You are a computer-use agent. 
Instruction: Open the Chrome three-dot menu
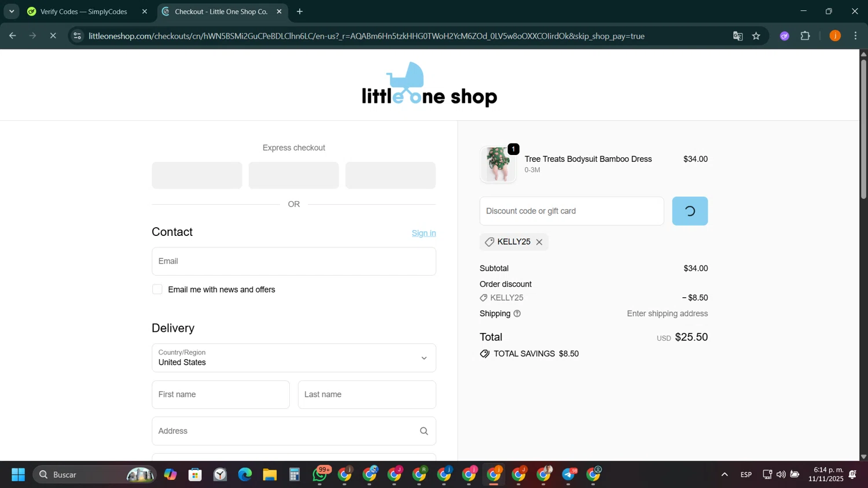click(x=856, y=36)
